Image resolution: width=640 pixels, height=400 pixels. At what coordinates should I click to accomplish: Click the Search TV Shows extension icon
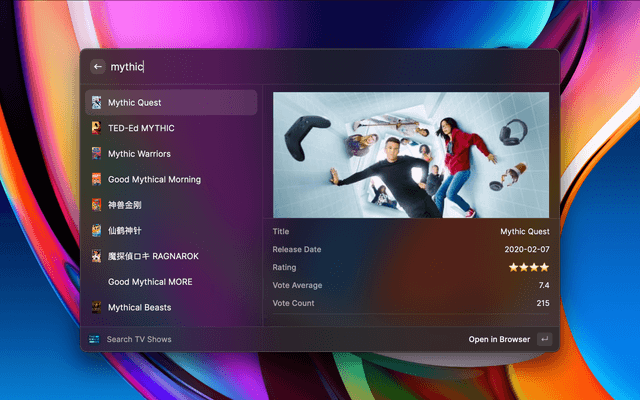(94, 340)
